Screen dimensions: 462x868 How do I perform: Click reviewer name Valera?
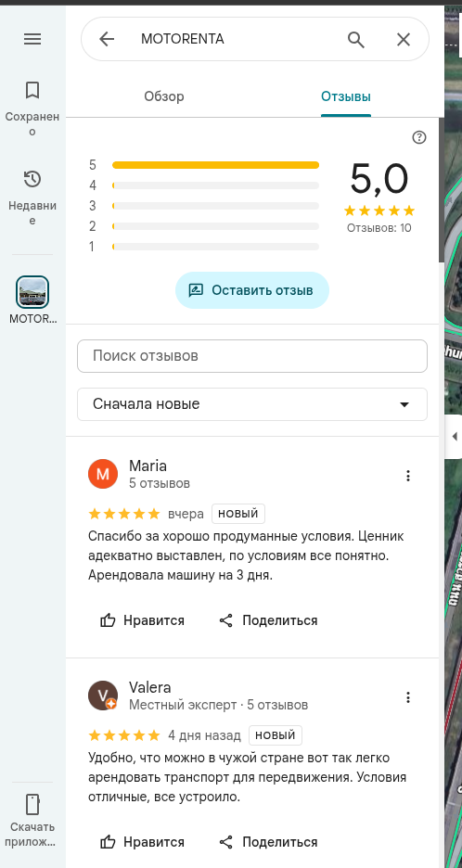pos(149,687)
